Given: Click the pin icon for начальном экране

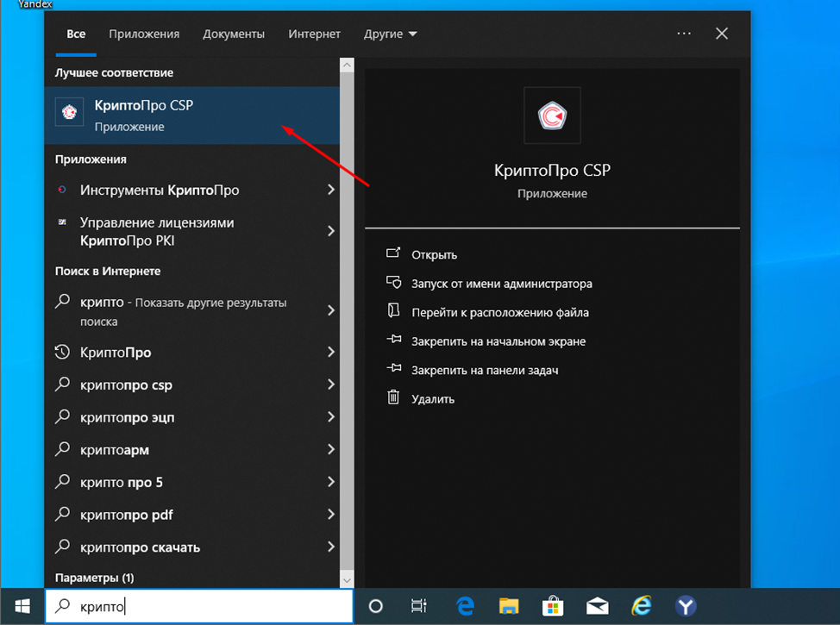Looking at the screenshot, I should click(394, 340).
